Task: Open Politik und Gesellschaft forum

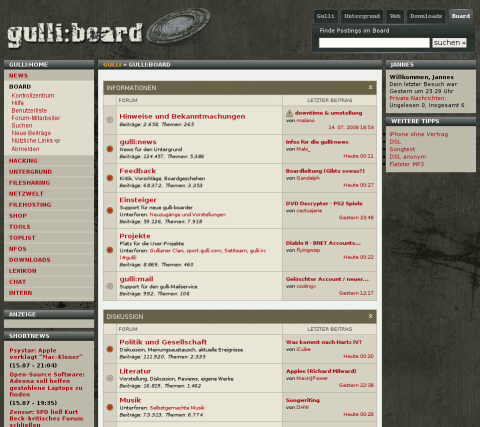Action: point(163,342)
